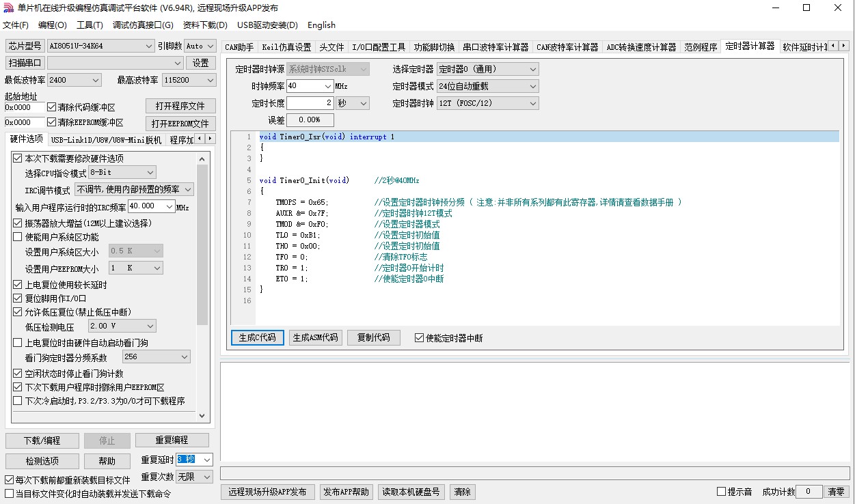Screen dimensions: 855x504
Task: Click tab scroll left arrow in hardware options tabs
Action: point(200,139)
